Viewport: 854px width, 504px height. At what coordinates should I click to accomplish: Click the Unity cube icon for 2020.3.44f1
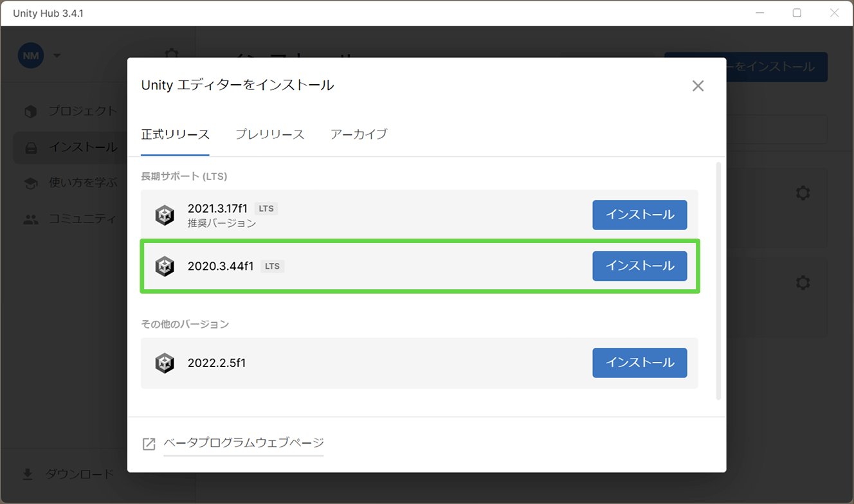click(165, 266)
